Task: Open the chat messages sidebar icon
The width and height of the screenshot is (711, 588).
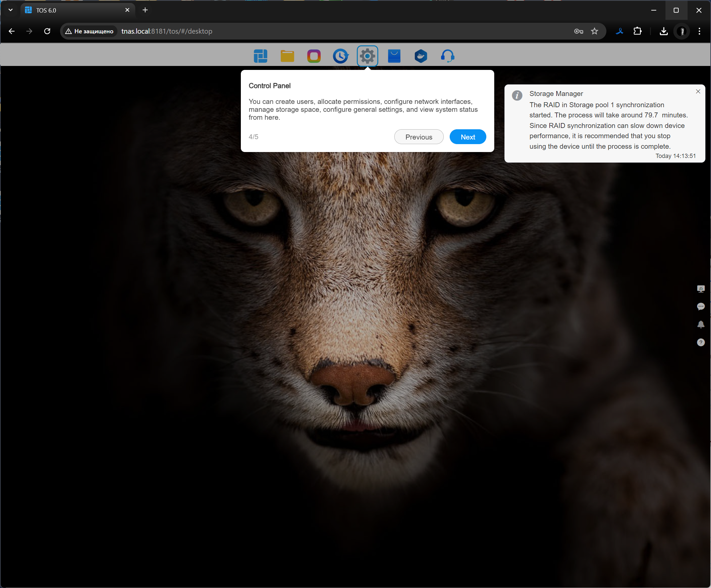Action: (x=700, y=307)
